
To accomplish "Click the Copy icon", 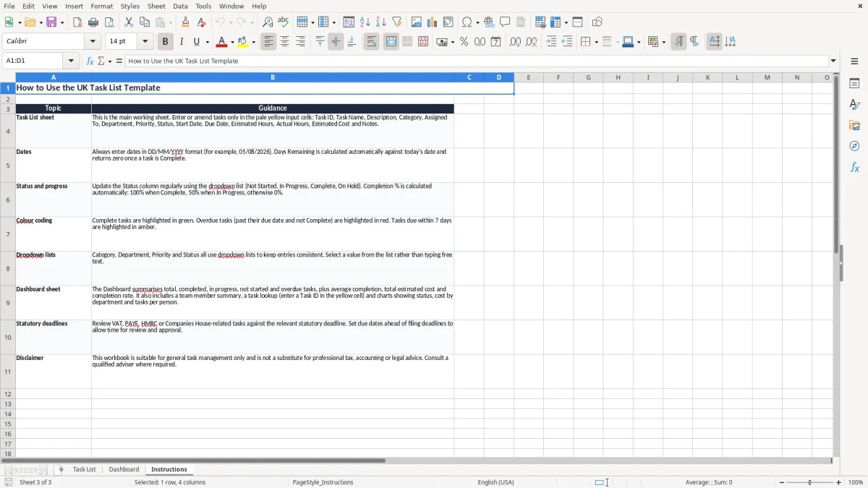I will [145, 22].
